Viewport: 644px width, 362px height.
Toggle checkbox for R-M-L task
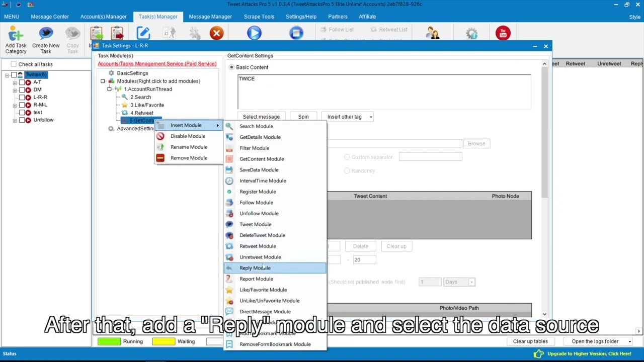[22, 105]
